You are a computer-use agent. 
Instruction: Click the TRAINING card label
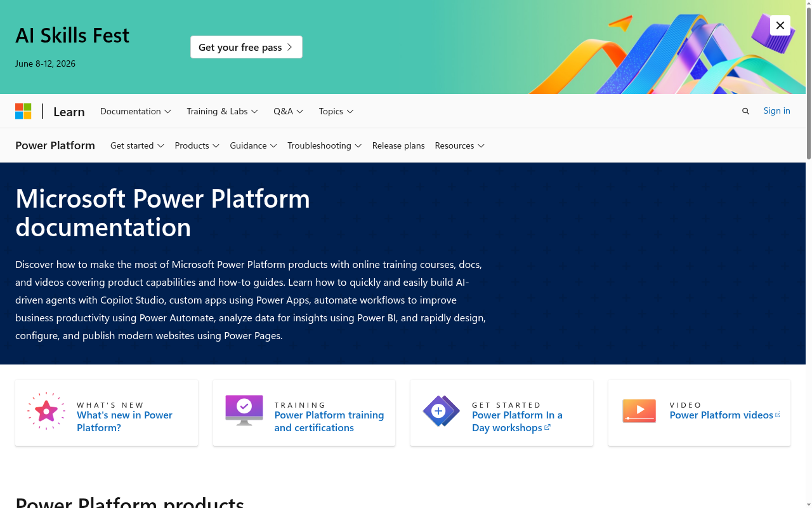point(300,404)
